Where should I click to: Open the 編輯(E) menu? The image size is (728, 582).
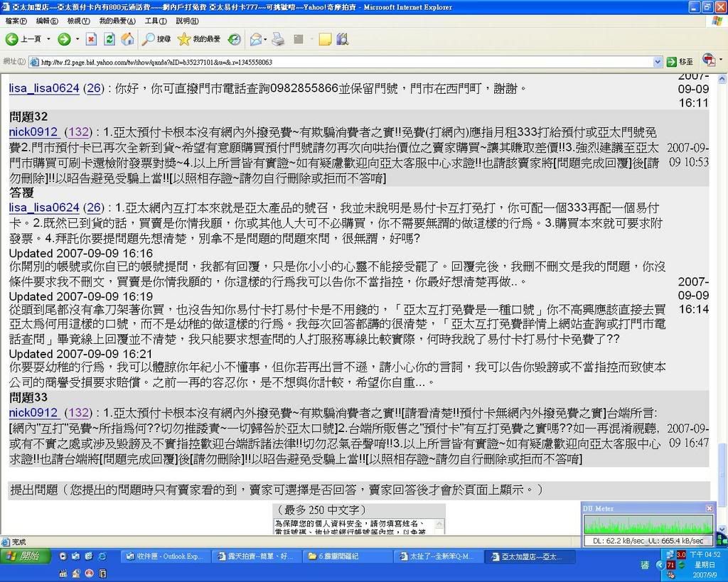point(47,21)
